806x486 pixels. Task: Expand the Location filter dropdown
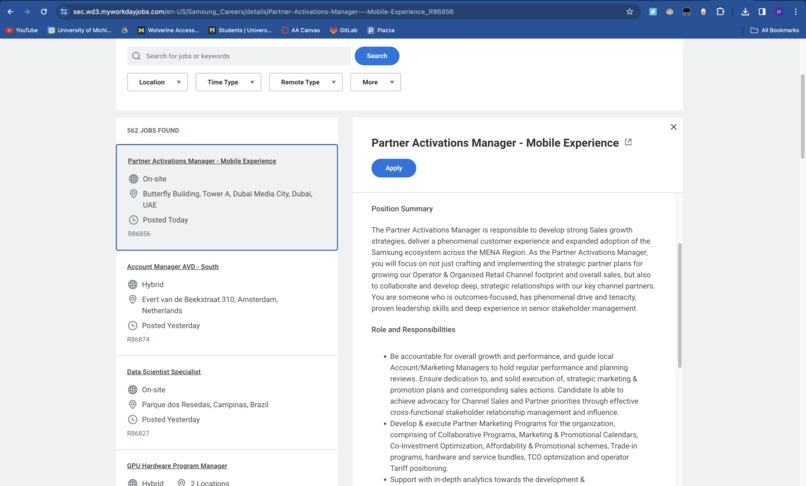click(x=157, y=82)
